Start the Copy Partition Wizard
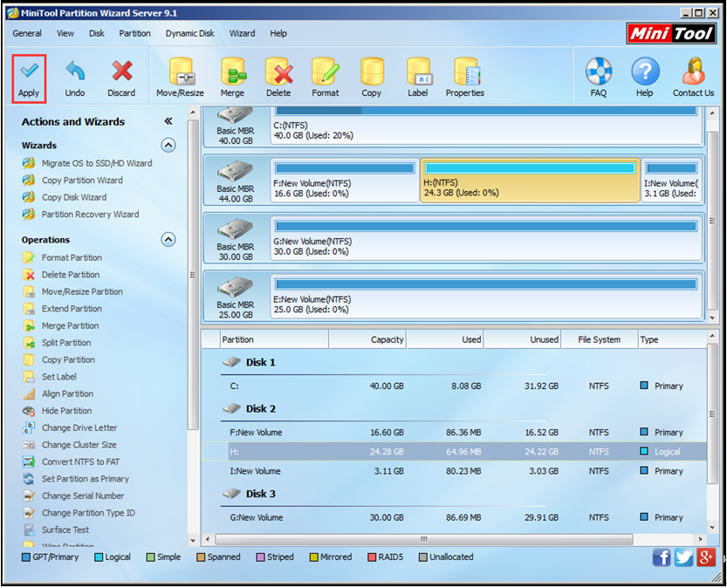 72,181
